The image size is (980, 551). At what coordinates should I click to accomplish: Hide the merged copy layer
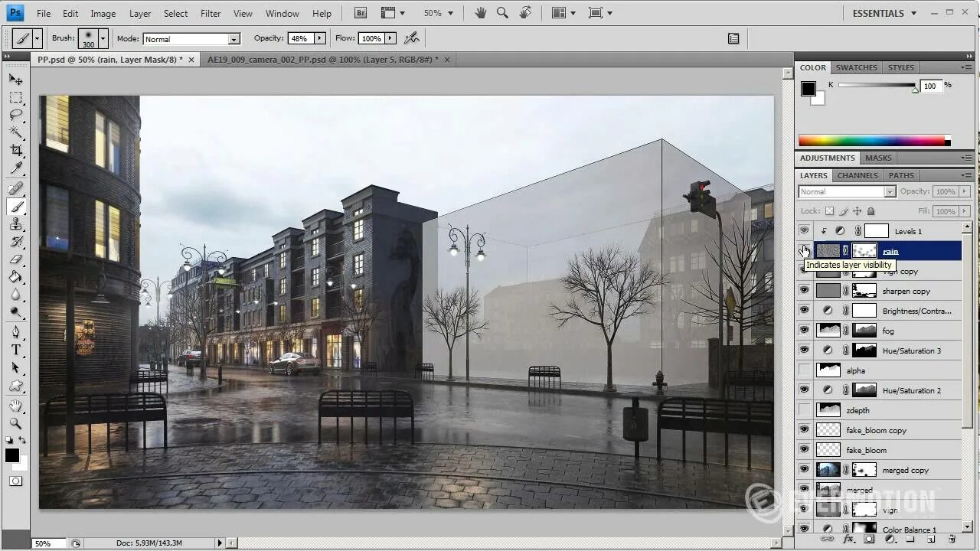(804, 469)
